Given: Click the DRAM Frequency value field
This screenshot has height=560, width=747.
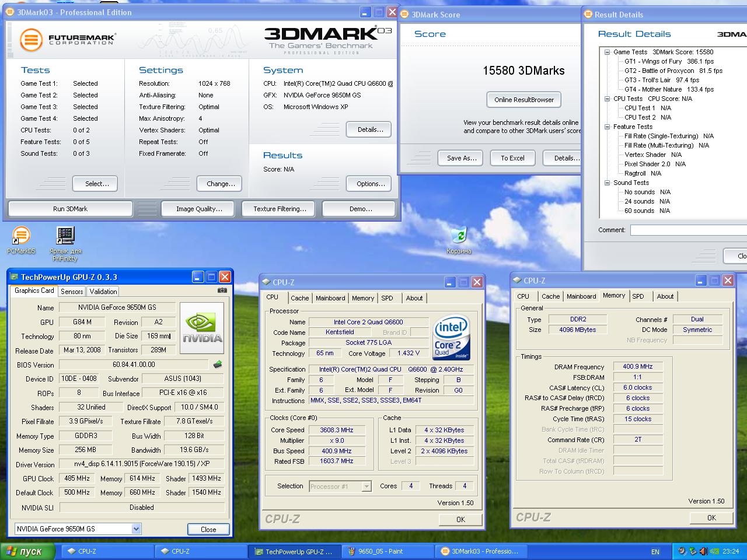Looking at the screenshot, I should [638, 366].
